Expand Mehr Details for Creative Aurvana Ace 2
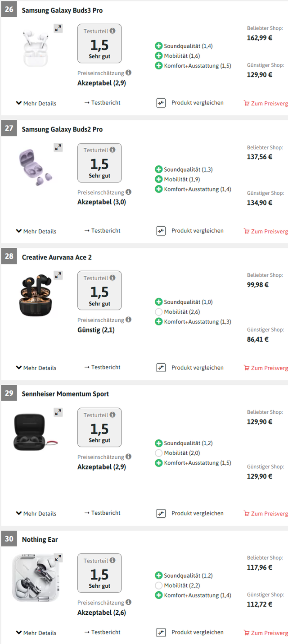 pyautogui.click(x=36, y=368)
